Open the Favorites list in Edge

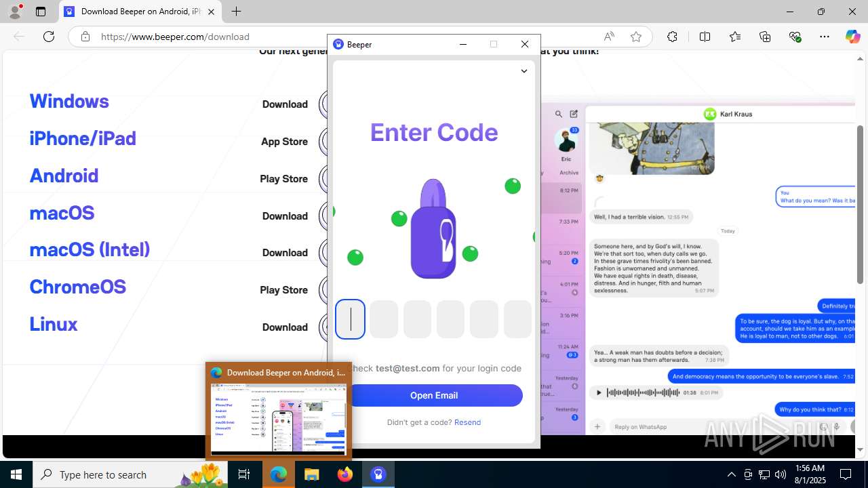click(x=735, y=37)
